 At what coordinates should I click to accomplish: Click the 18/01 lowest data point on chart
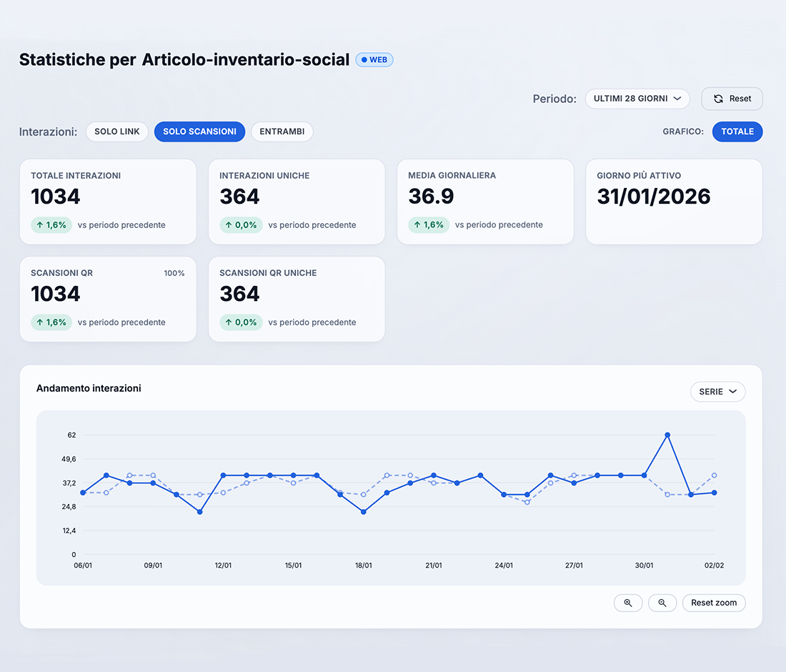coord(364,512)
